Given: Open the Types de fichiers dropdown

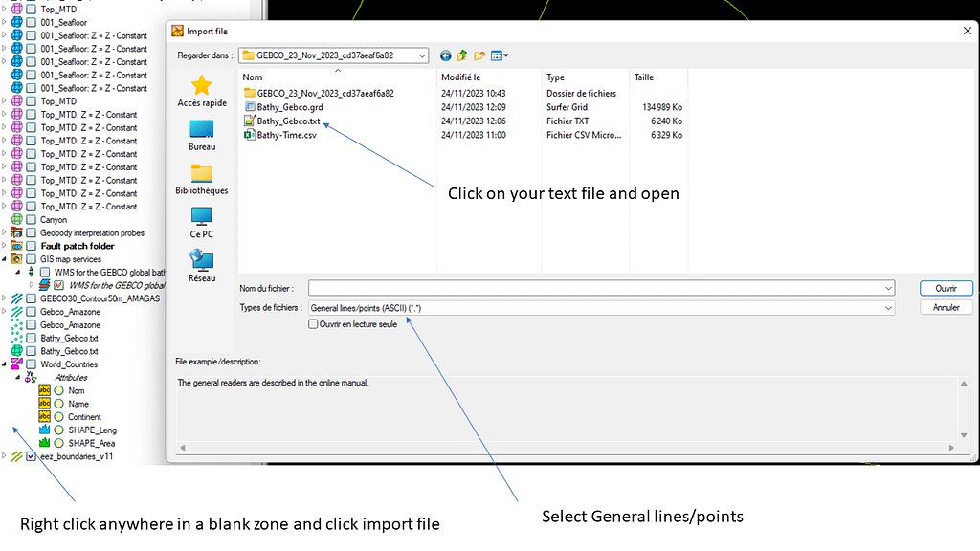Looking at the screenshot, I should [x=889, y=308].
